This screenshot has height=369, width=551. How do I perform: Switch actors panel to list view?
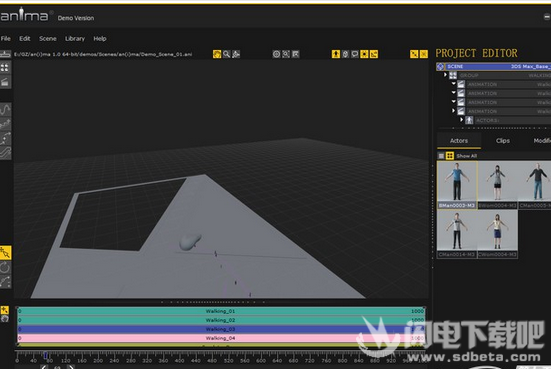click(x=441, y=156)
